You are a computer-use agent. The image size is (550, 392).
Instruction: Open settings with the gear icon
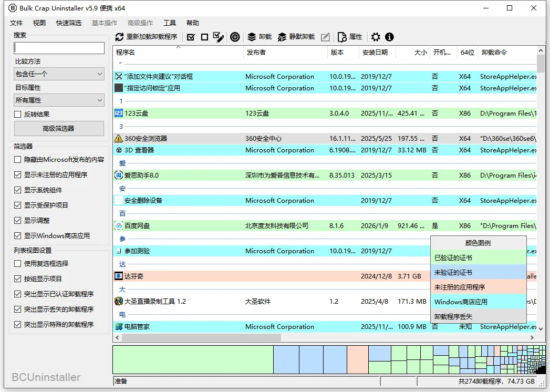[x=375, y=37]
